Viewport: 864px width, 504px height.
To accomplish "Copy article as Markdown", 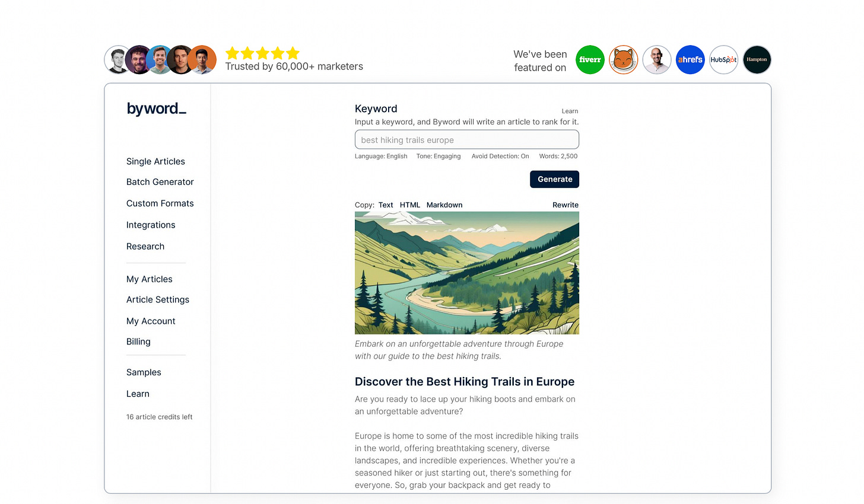I will point(444,205).
